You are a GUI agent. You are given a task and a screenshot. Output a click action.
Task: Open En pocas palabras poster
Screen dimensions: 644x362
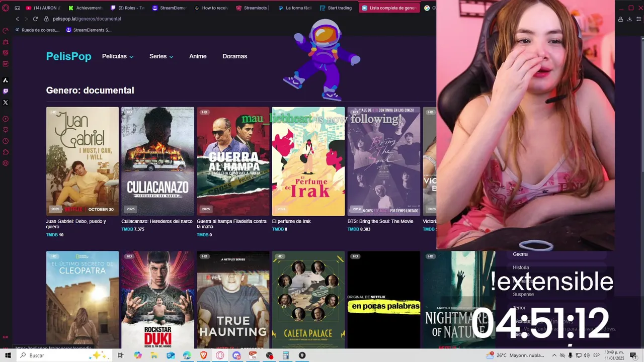(384, 300)
